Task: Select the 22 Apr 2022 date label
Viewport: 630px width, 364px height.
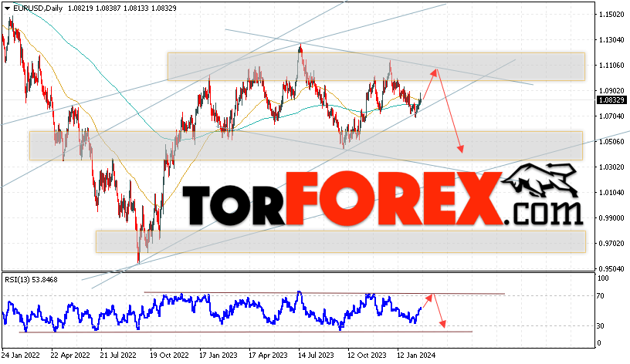Action: click(70, 356)
